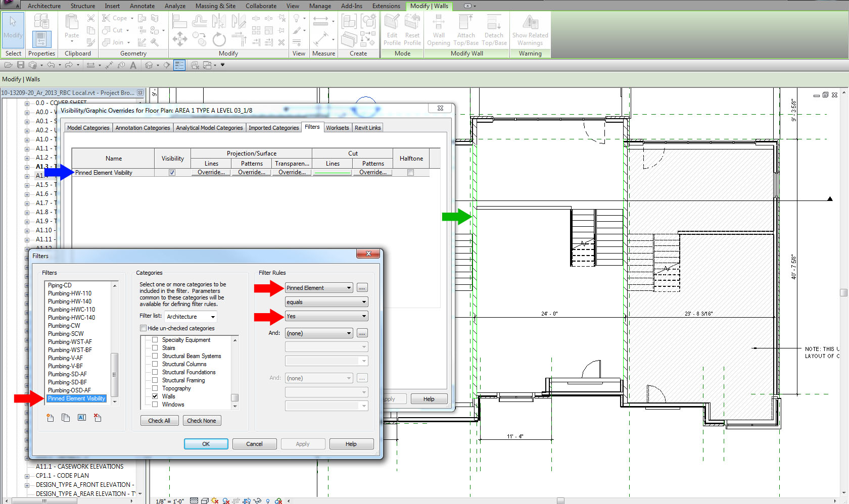Open the 'equals' operator dropdown
Image resolution: width=849 pixels, height=504 pixels.
(x=326, y=302)
